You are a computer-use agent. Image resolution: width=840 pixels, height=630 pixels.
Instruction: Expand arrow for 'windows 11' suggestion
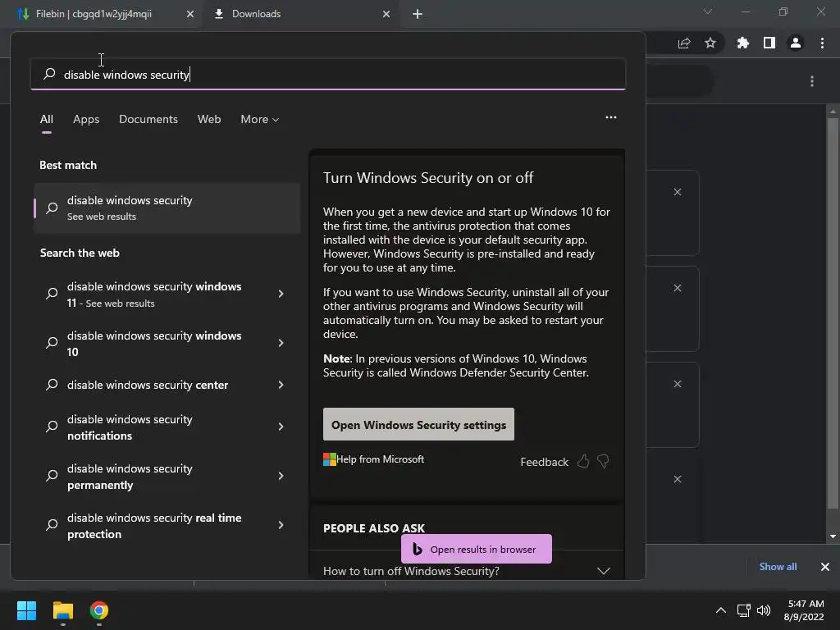(281, 294)
